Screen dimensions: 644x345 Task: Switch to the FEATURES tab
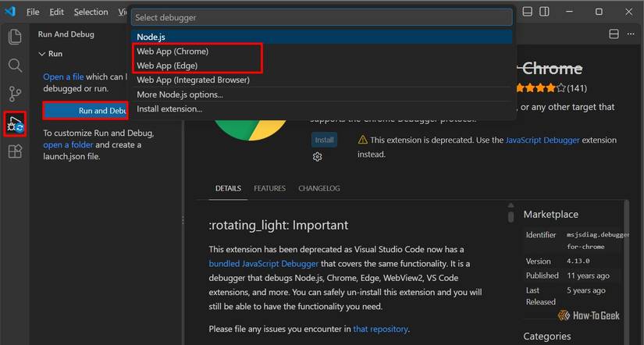click(269, 189)
